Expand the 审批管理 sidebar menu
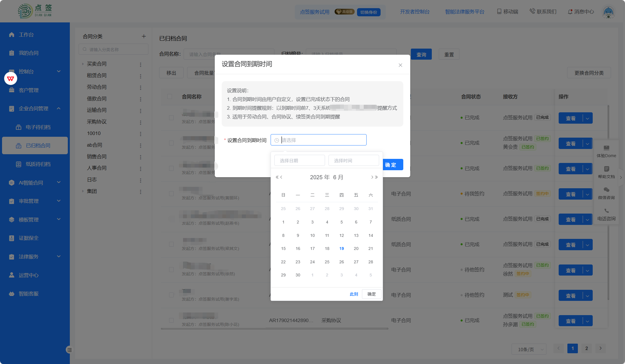 (59, 201)
